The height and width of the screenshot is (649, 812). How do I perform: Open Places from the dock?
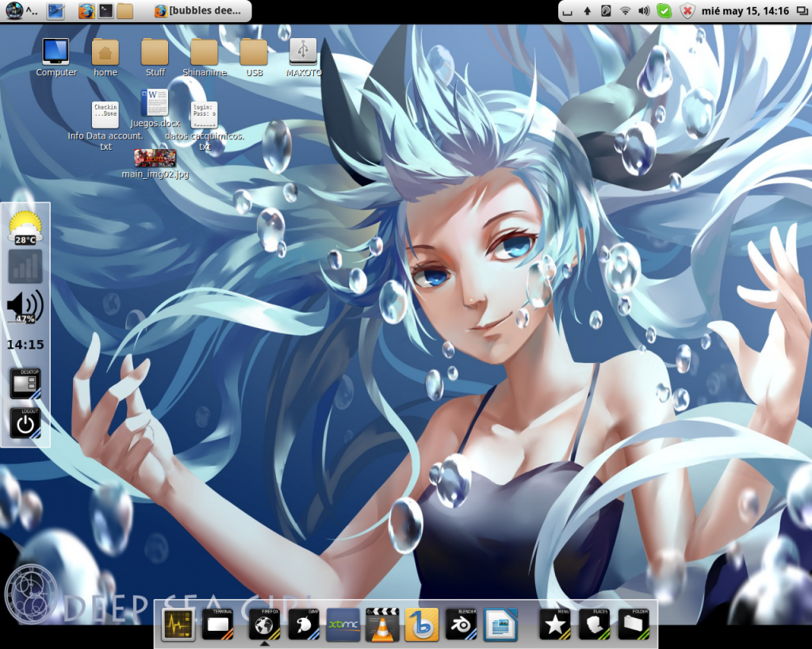[x=594, y=624]
